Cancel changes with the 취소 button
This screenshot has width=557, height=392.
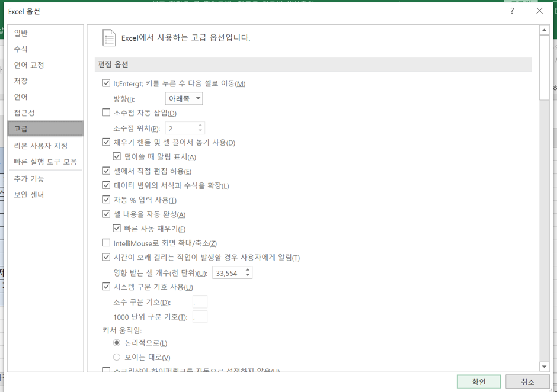click(527, 382)
